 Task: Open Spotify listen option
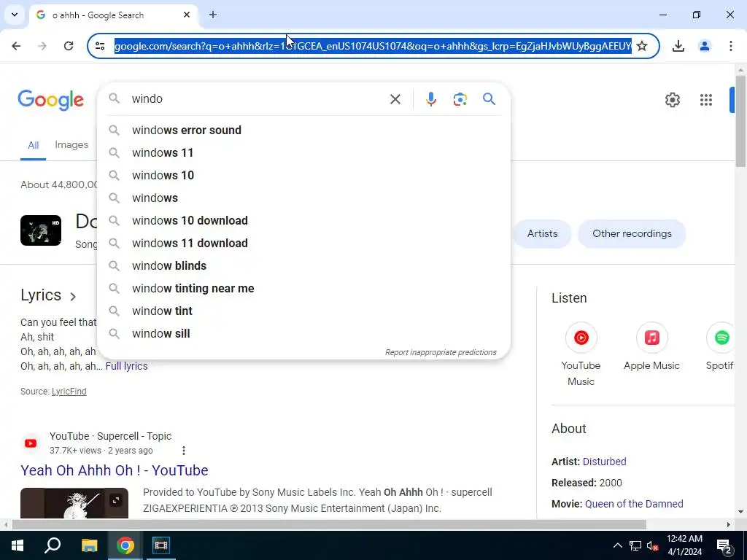[x=720, y=346]
